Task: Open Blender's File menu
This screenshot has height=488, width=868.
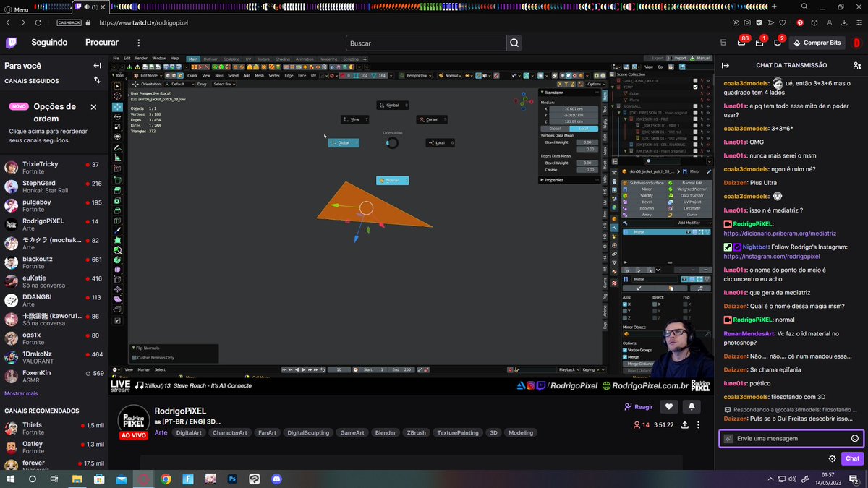Action: click(116, 59)
